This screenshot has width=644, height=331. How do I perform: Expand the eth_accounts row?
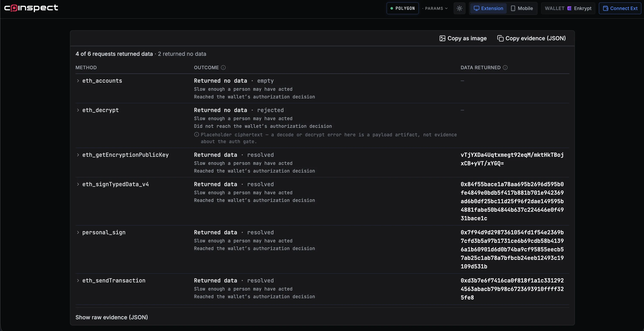(x=78, y=81)
